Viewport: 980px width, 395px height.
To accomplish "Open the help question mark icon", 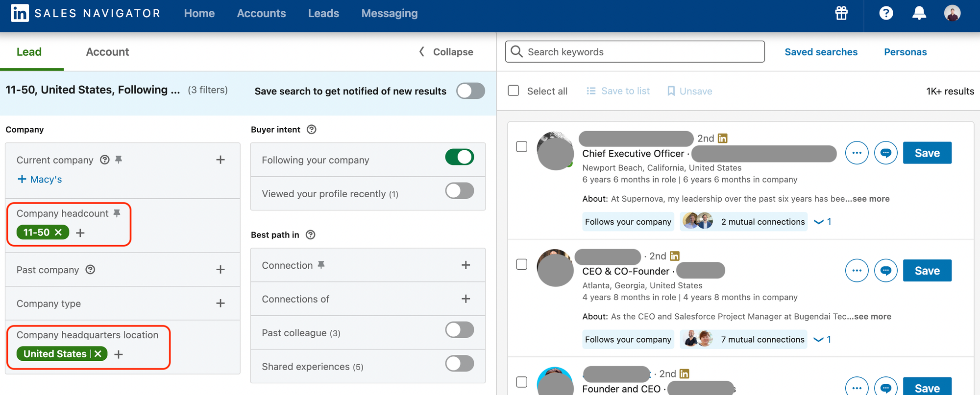I will (886, 13).
